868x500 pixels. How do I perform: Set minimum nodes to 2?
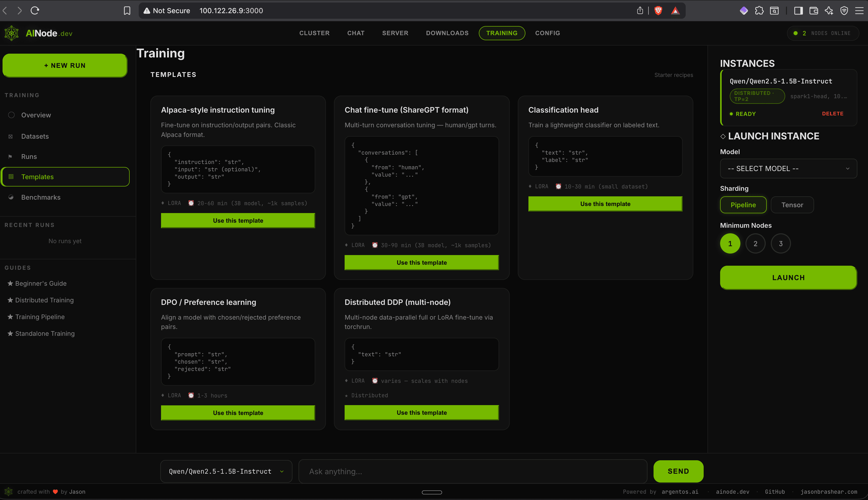[x=755, y=243]
